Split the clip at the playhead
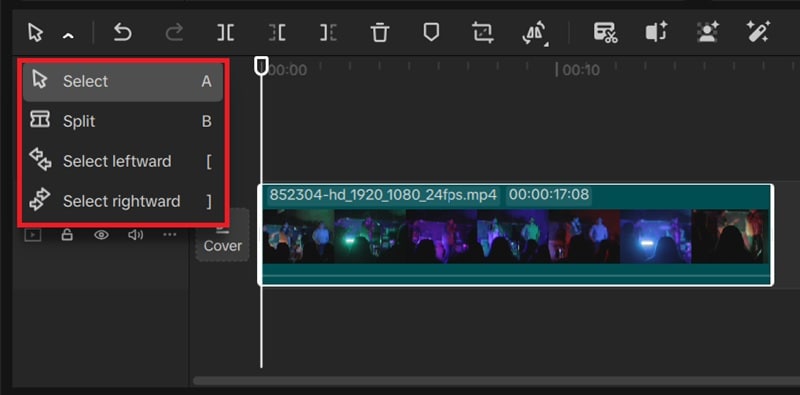 point(226,33)
